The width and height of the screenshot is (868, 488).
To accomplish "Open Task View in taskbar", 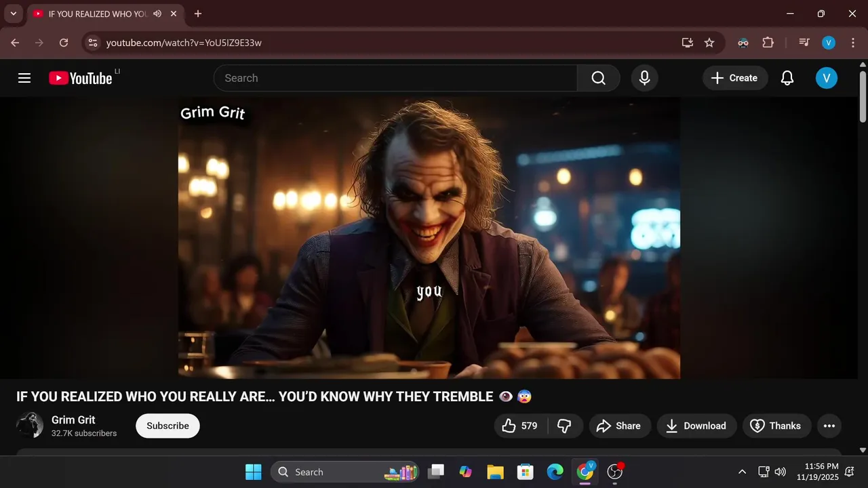I will click(436, 472).
